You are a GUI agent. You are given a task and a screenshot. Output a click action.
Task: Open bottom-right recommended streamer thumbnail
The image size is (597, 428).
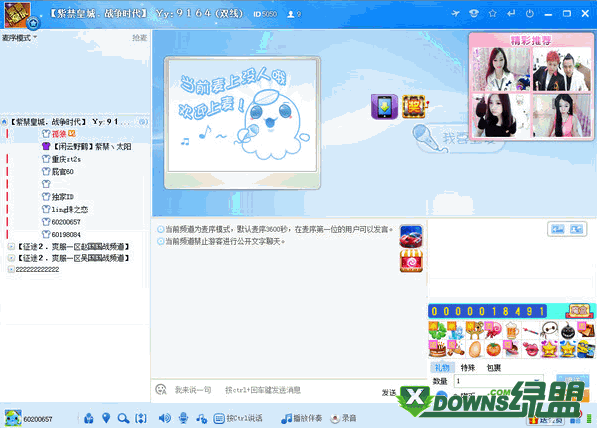[x=562, y=115]
